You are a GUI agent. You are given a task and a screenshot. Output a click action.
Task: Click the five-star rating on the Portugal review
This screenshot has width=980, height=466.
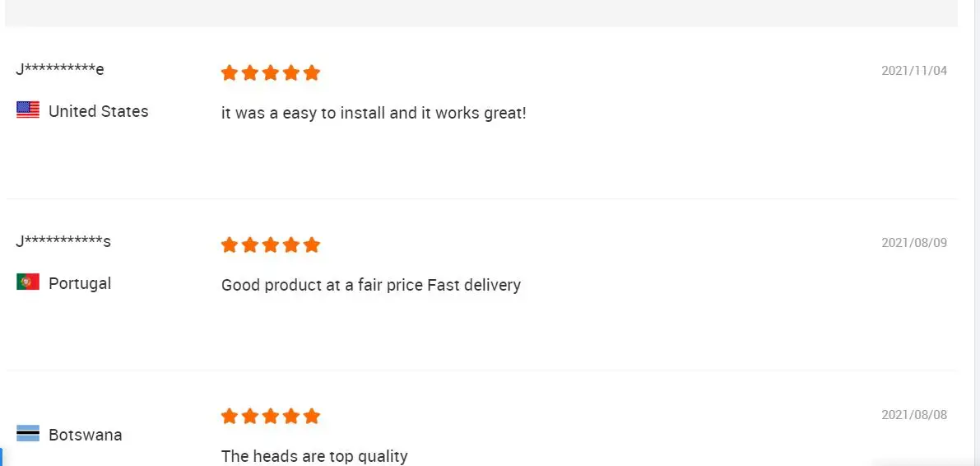(x=270, y=245)
